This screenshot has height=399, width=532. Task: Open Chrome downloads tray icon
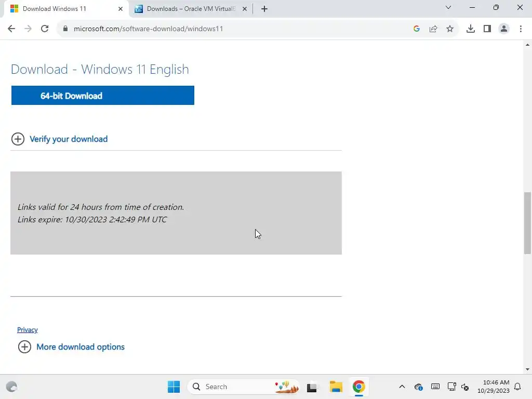pos(471,29)
